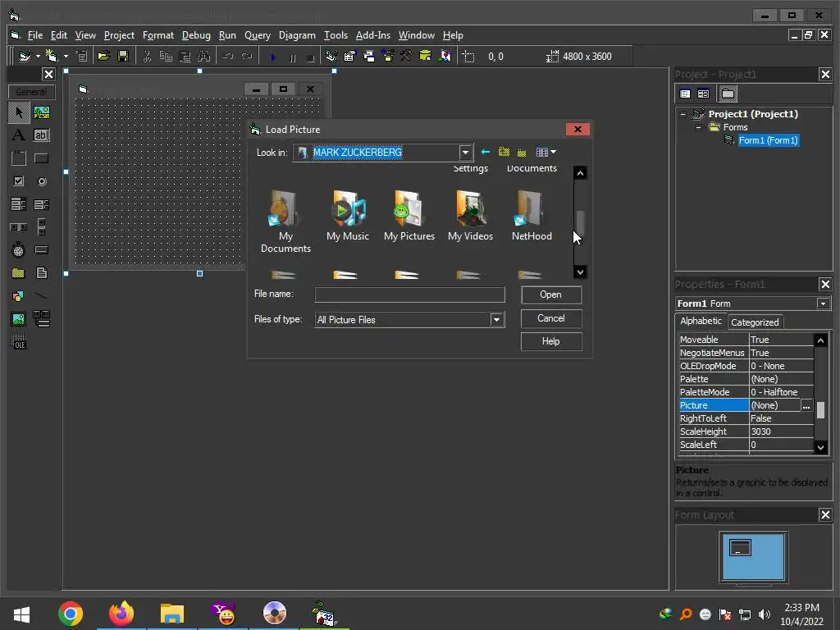The width and height of the screenshot is (840, 630).
Task: Select the DriveListBox control tool
Action: coord(42,249)
